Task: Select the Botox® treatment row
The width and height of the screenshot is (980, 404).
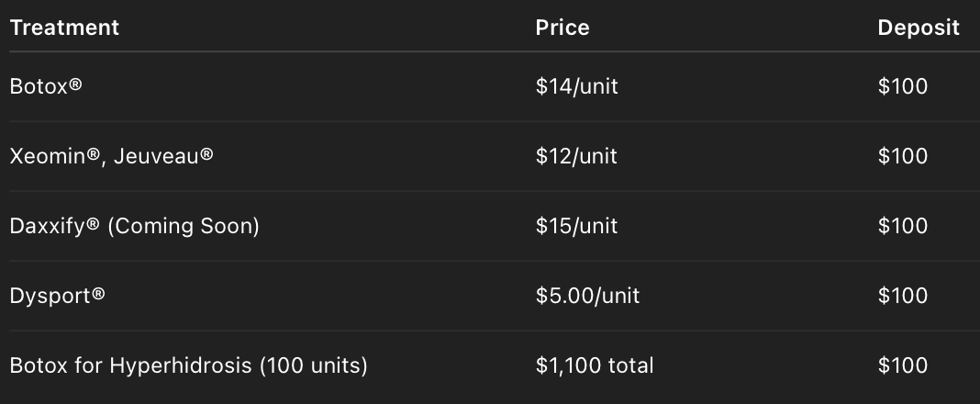Action: pyautogui.click(x=490, y=86)
